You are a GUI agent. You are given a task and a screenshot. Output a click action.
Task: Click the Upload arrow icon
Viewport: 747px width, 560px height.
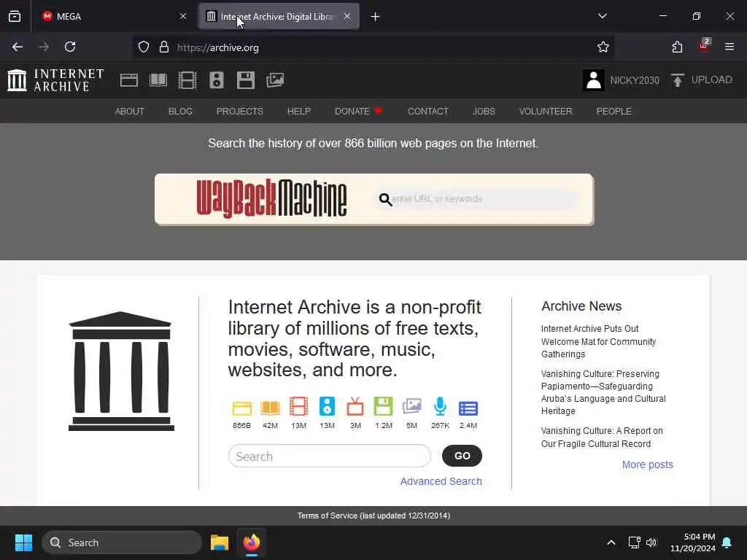[x=678, y=80]
